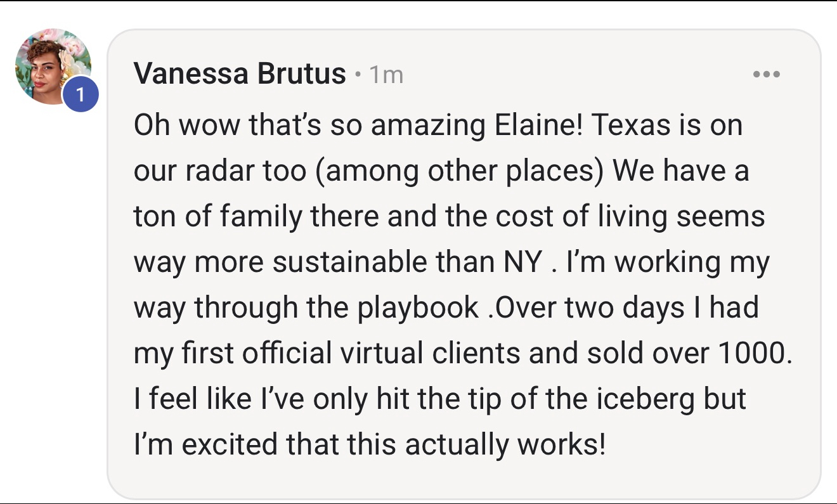
Task: Click the word "radar" in the comment
Action: pyautogui.click(x=211, y=172)
